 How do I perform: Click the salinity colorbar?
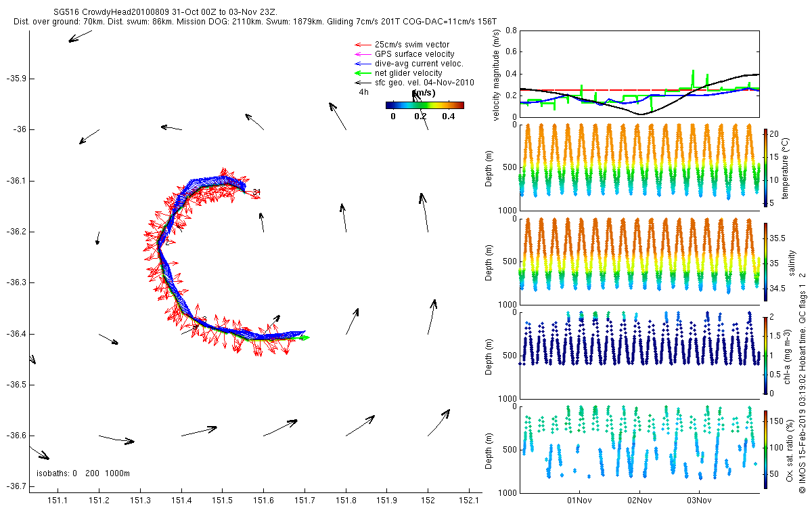tap(765, 261)
